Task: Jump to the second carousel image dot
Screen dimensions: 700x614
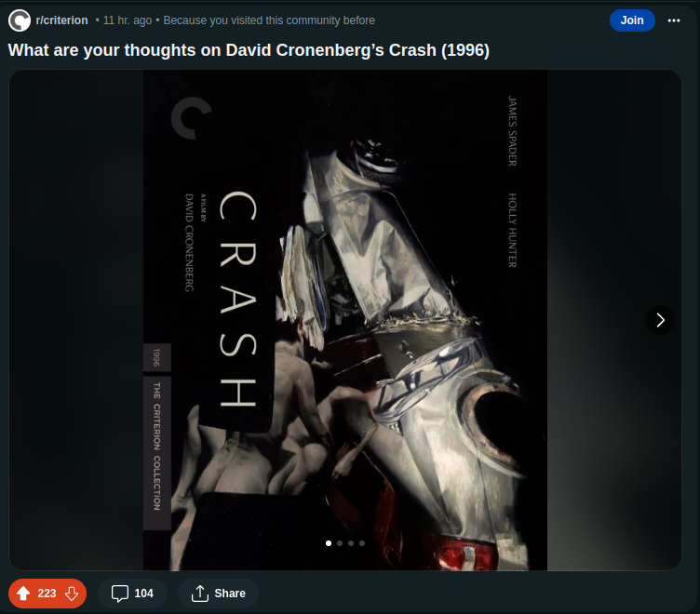Action: click(x=340, y=543)
